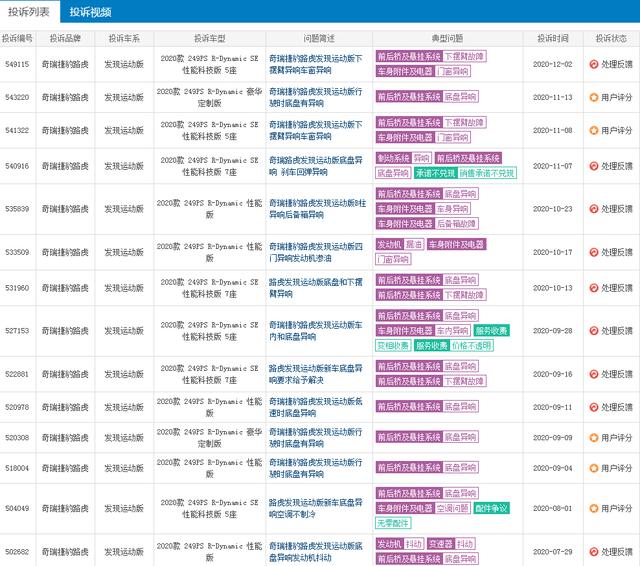Click the green 配件争议 tag
Viewport: 640px width, 566px height.
(492, 508)
